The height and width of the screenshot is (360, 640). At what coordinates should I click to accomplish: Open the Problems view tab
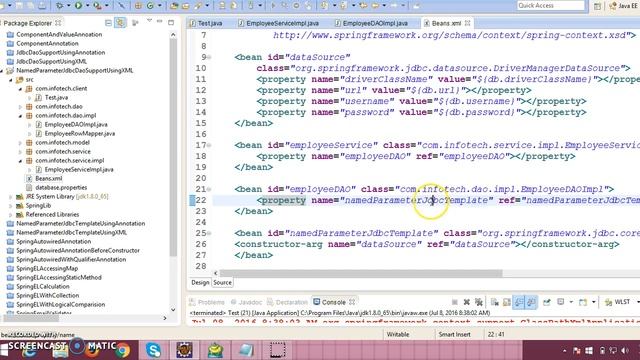(x=207, y=302)
